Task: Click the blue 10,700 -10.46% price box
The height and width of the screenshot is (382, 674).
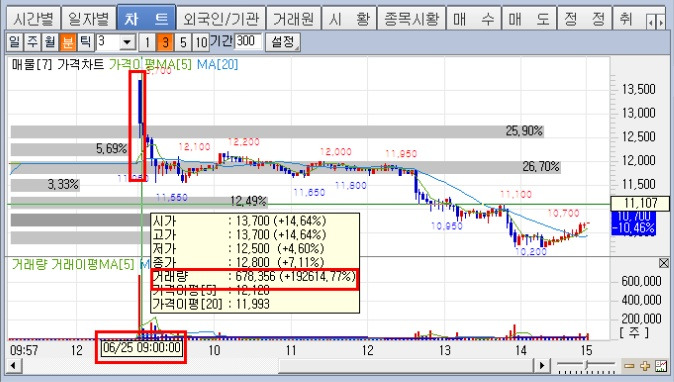Action: [x=634, y=223]
